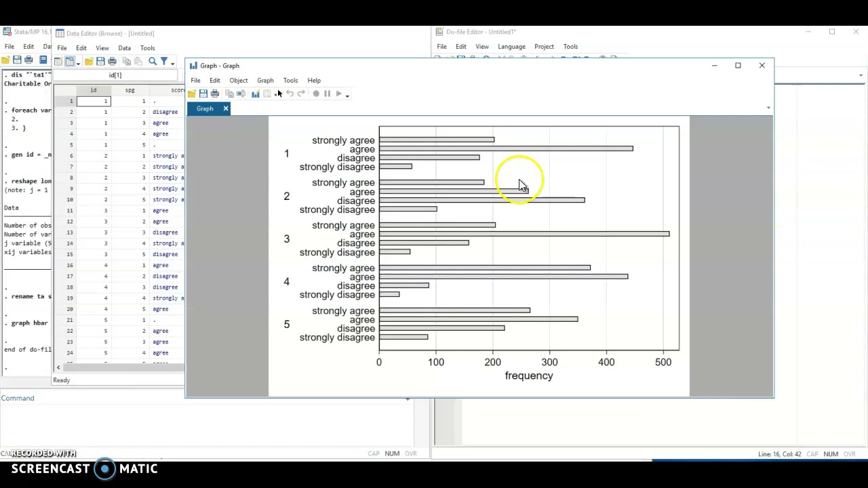868x488 pixels.
Task: Click Copy icon in Data Editor toolbar
Action: (x=127, y=61)
